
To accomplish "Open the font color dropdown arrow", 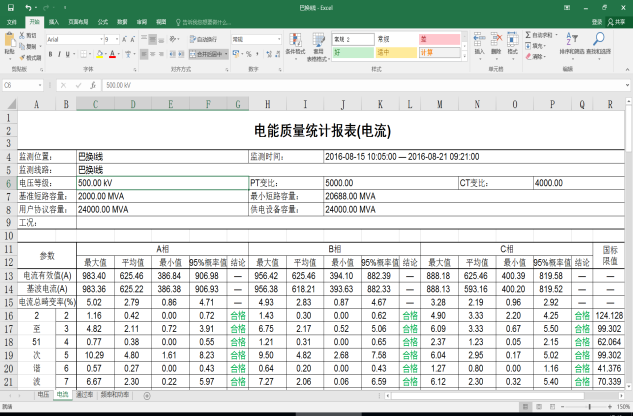I will [118, 54].
